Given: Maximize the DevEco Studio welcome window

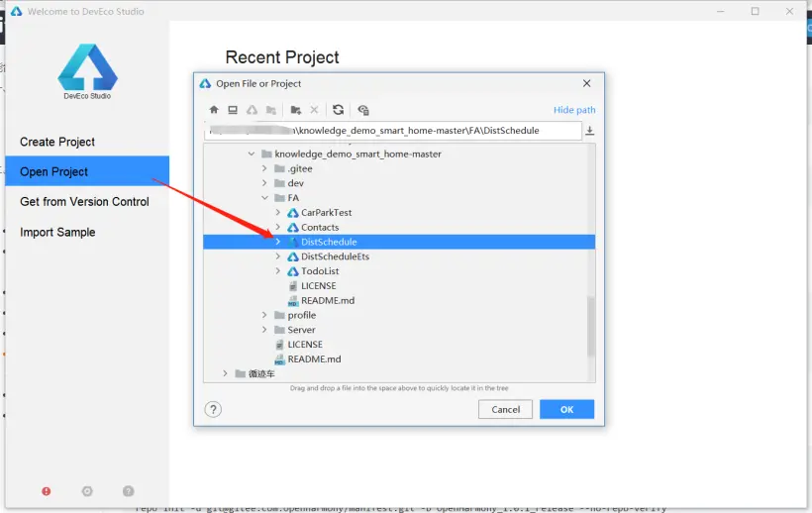Looking at the screenshot, I should click(755, 11).
